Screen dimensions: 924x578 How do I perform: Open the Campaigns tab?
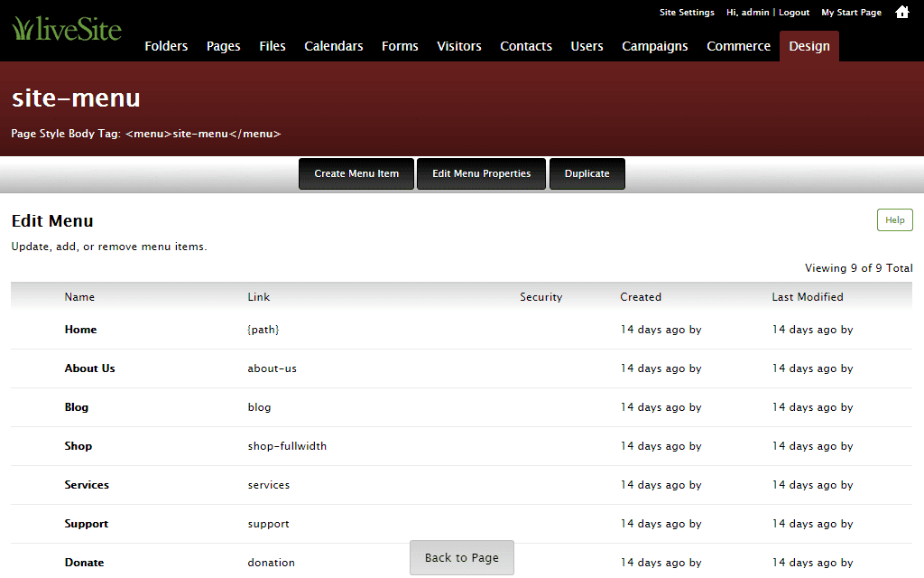coord(654,46)
